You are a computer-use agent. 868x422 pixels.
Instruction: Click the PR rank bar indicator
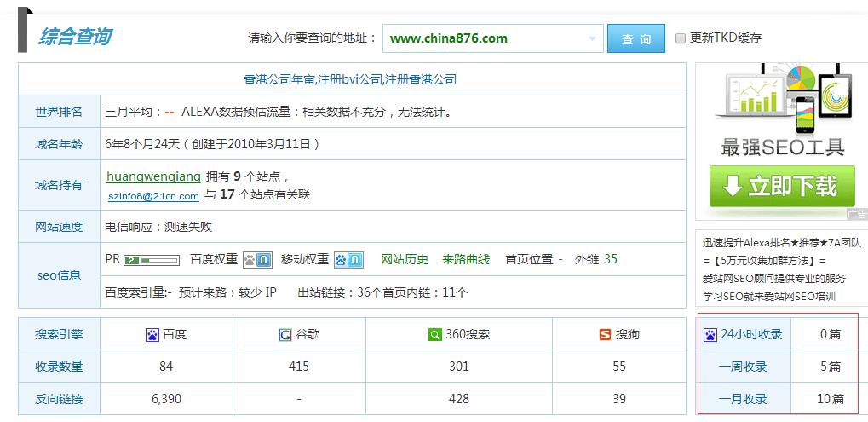pos(152,260)
